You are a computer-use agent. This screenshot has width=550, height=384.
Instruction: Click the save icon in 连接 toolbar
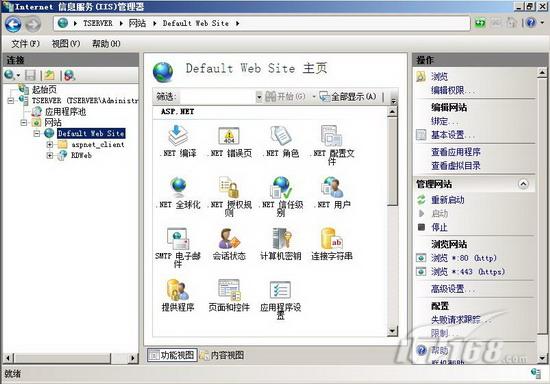pos(31,75)
